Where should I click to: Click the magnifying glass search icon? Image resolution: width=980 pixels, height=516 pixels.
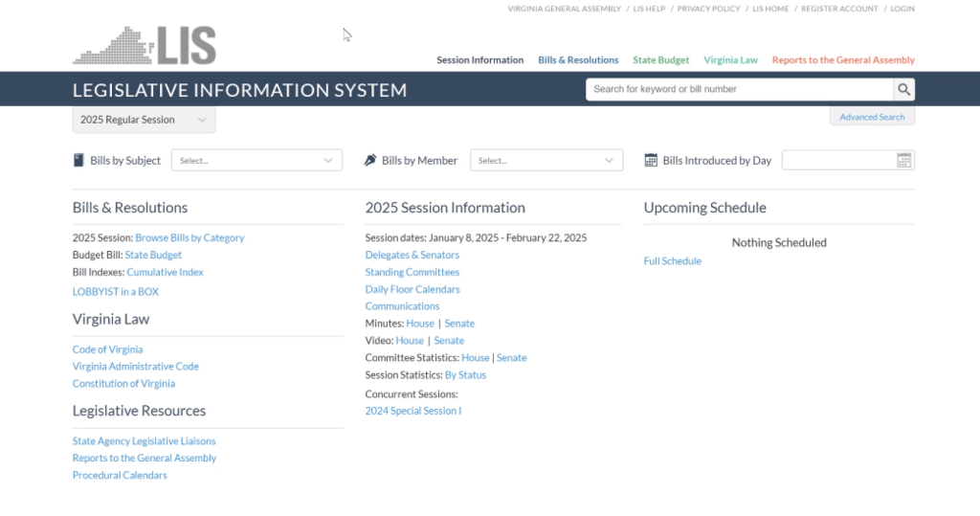click(x=903, y=89)
